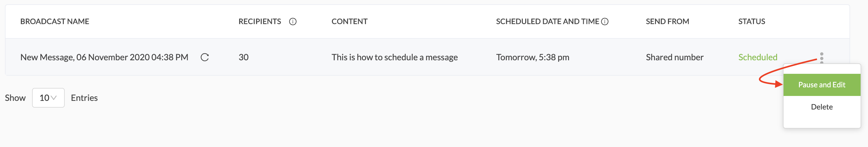Click the chevron in the 10 entries selector
This screenshot has height=147, width=868.
[53, 98]
